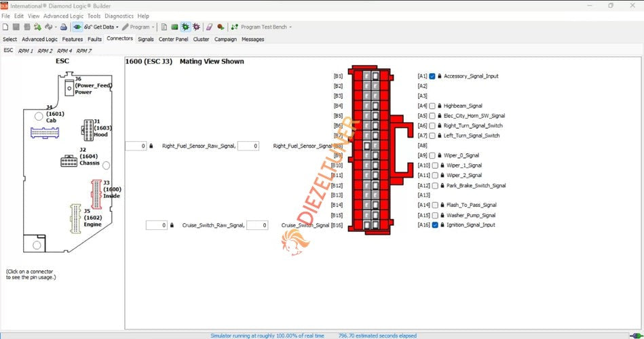
Task: Click the red ball arrow icon in toolbar
Action: point(221,27)
